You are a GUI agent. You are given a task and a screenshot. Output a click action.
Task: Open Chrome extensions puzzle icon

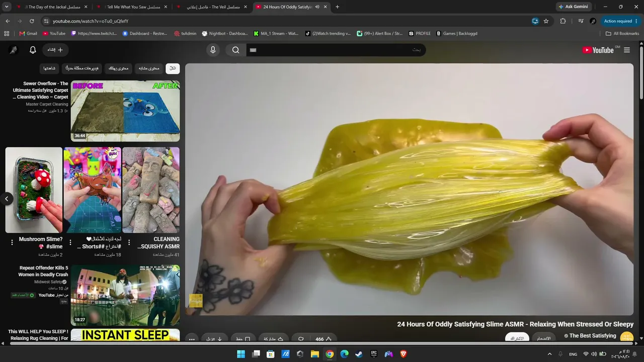pyautogui.click(x=563, y=21)
